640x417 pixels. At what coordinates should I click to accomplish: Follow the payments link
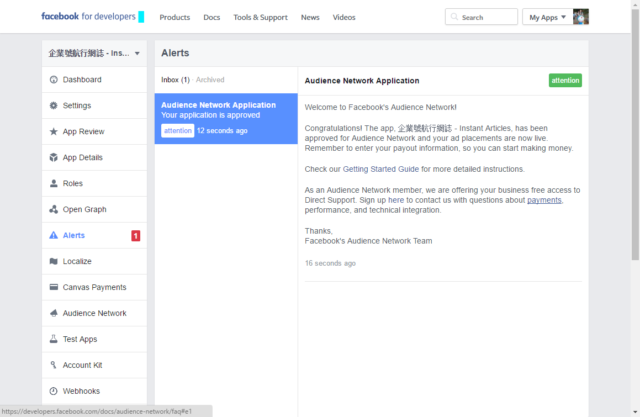pyautogui.click(x=544, y=200)
